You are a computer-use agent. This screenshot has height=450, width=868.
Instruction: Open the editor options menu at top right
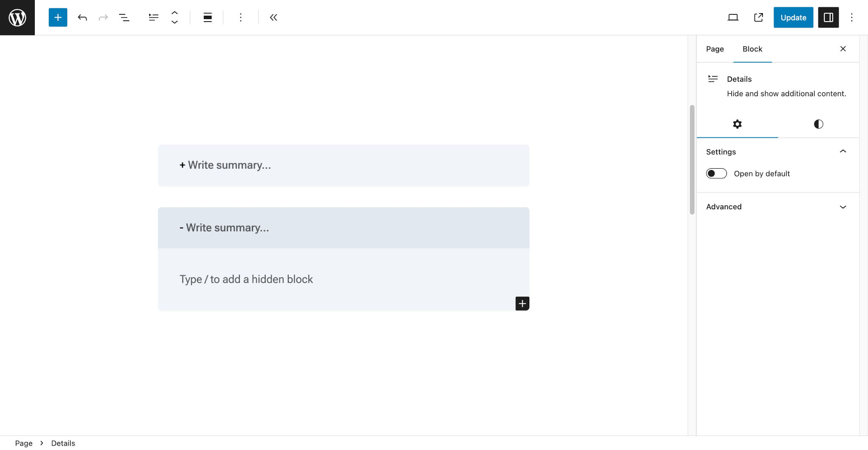pos(852,17)
